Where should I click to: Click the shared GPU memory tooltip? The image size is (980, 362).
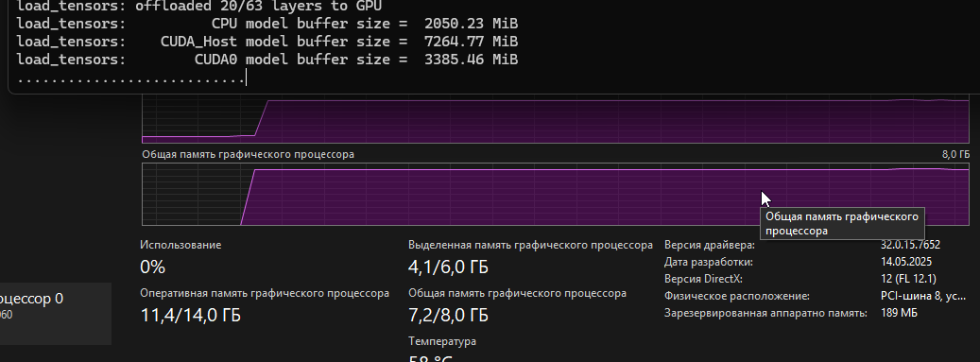(x=841, y=224)
